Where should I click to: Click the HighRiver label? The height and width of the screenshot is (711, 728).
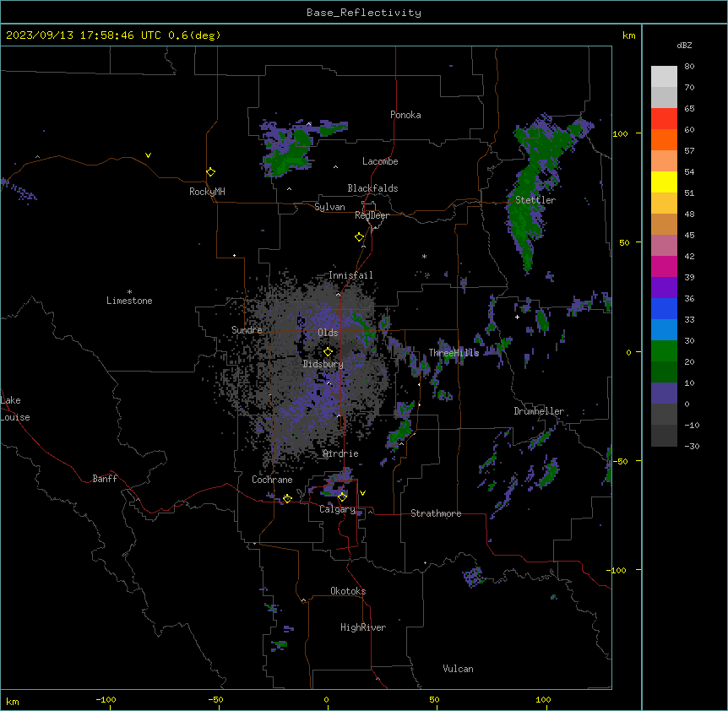362,627
